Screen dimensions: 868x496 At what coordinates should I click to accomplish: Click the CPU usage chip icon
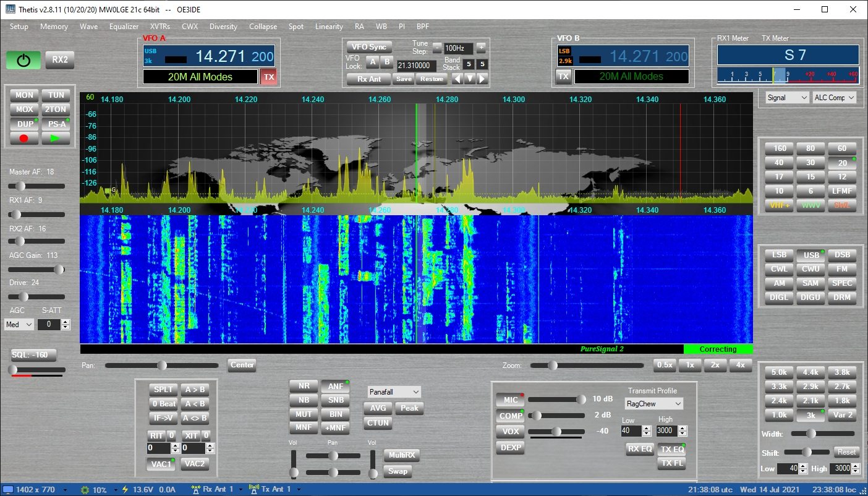85,489
